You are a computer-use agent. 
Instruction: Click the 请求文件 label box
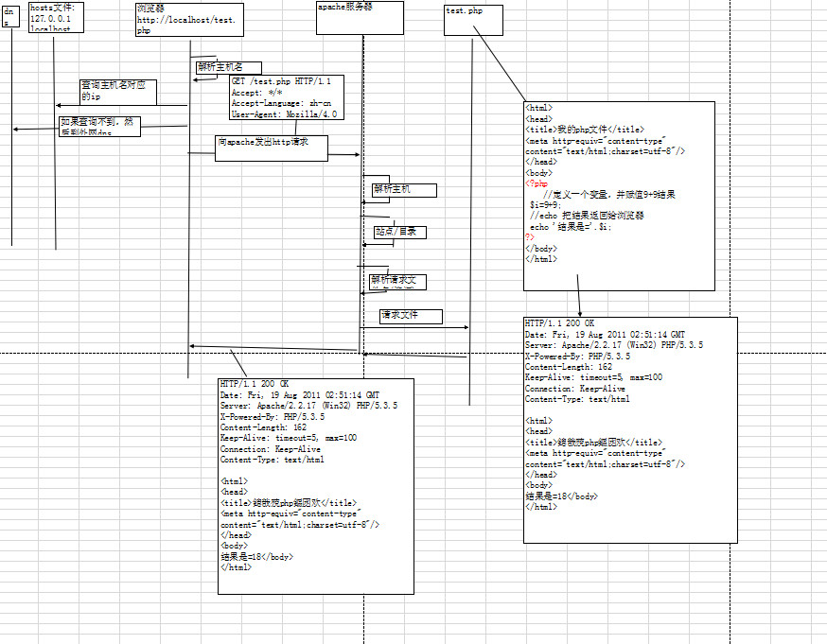coord(411,316)
